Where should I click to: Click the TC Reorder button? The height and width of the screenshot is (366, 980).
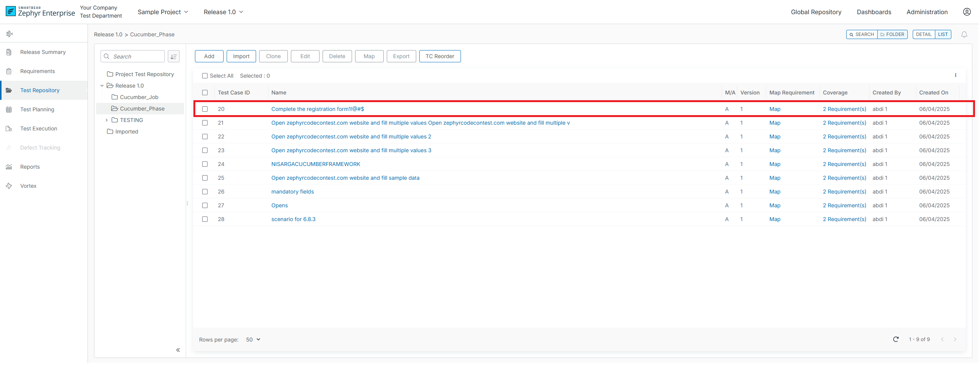point(440,56)
